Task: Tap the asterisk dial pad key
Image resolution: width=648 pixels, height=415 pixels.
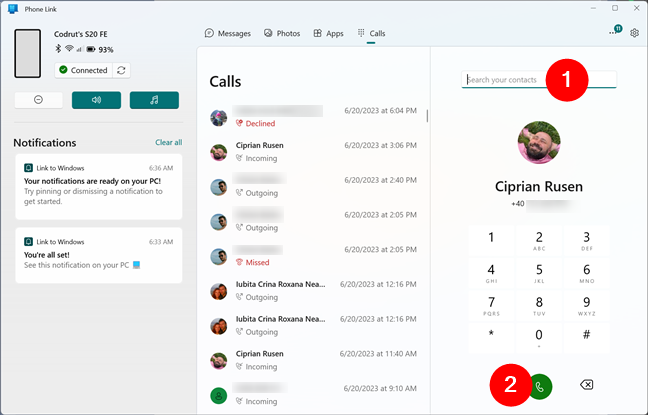Action: [491, 338]
